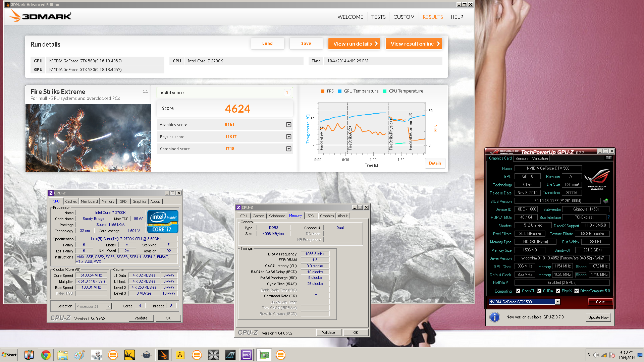Click the Save button in Run details
Viewport: 644px width, 362px height.
(306, 44)
